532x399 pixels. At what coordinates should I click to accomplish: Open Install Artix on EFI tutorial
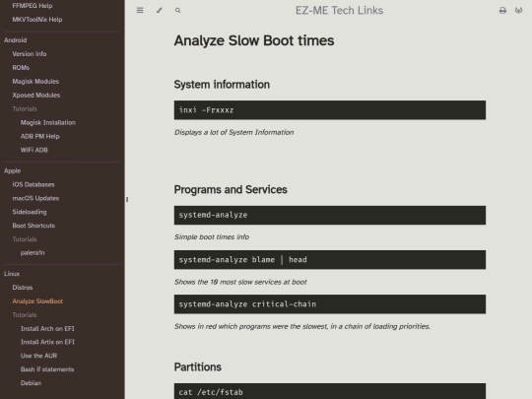pos(47,342)
